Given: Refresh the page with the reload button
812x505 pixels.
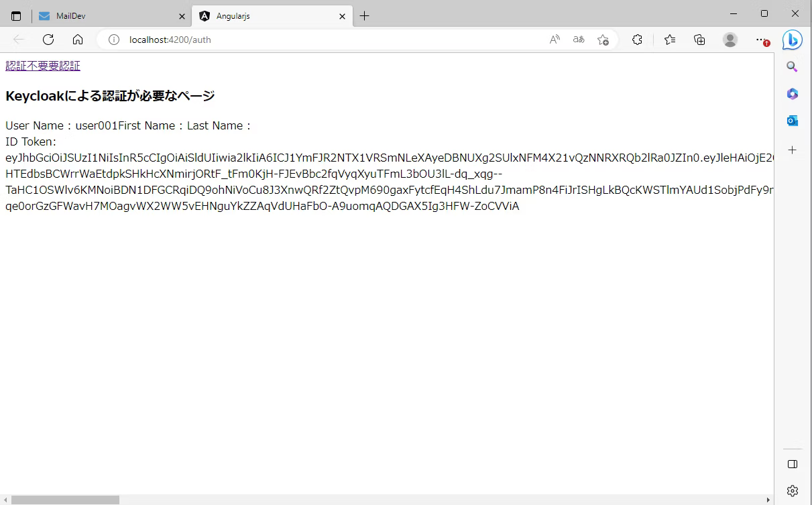Looking at the screenshot, I should 48,40.
